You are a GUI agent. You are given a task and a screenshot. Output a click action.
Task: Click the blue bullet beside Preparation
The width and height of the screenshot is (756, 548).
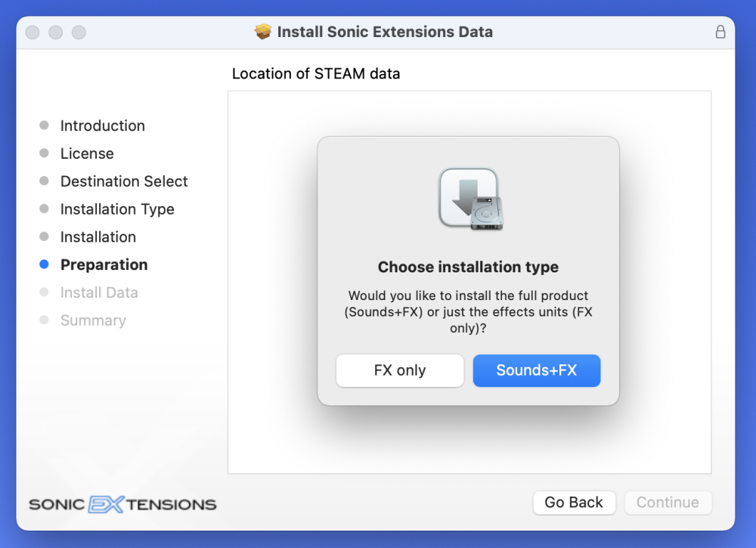pyautogui.click(x=44, y=264)
